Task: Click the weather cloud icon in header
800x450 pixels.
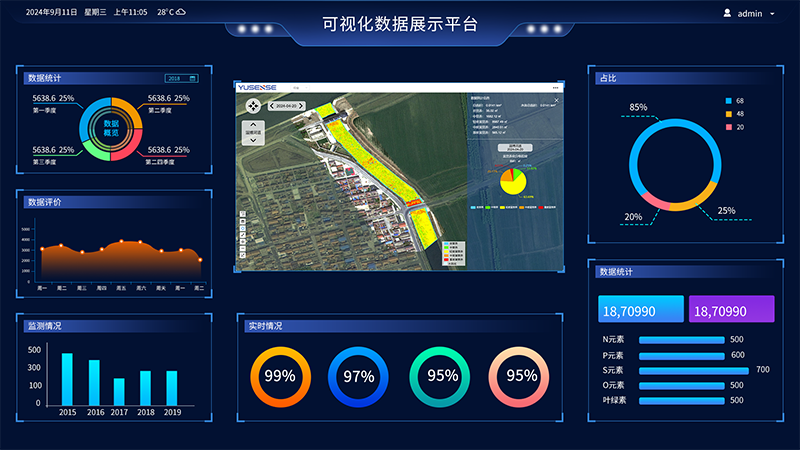Action: pos(181,13)
